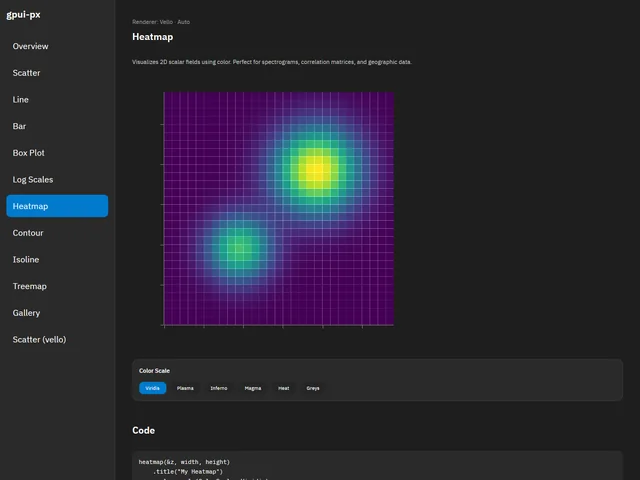
Task: Click the green secondary peak in heatmap
Action: [x=239, y=247]
